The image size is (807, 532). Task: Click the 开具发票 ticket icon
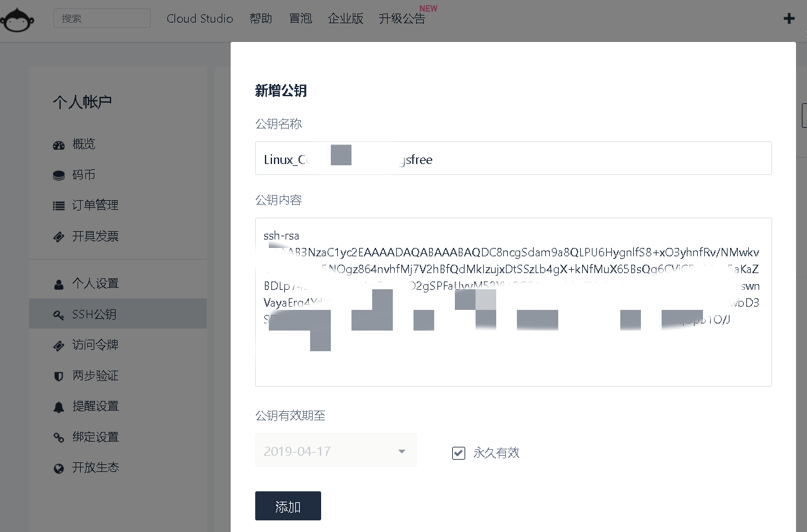59,237
